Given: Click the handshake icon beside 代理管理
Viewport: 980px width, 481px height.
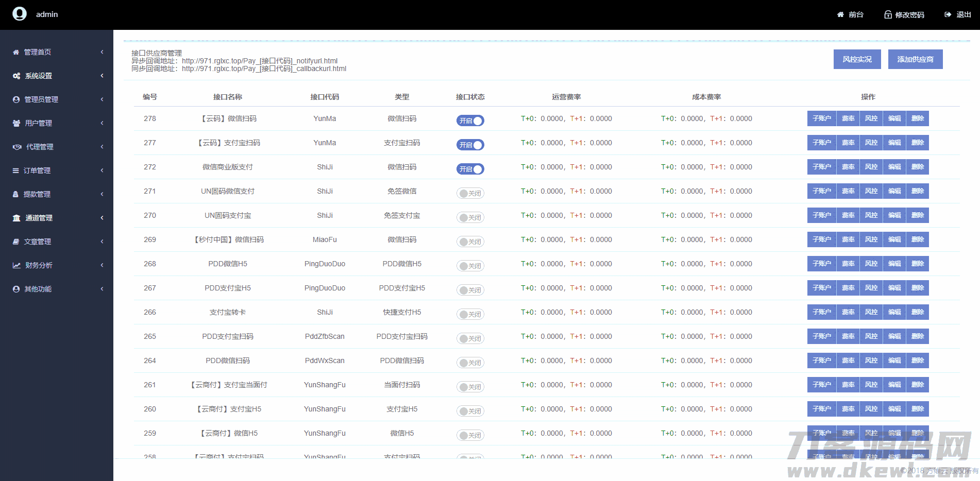Looking at the screenshot, I should point(17,147).
